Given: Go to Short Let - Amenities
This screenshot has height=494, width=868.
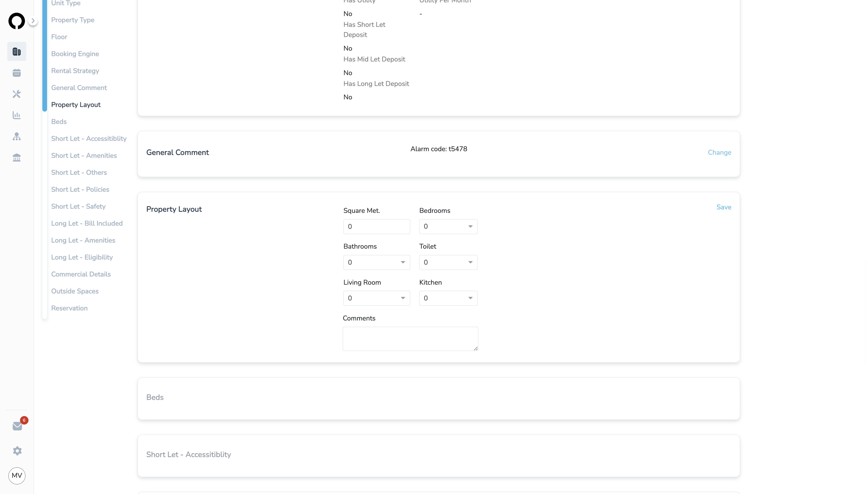Looking at the screenshot, I should pos(84,156).
